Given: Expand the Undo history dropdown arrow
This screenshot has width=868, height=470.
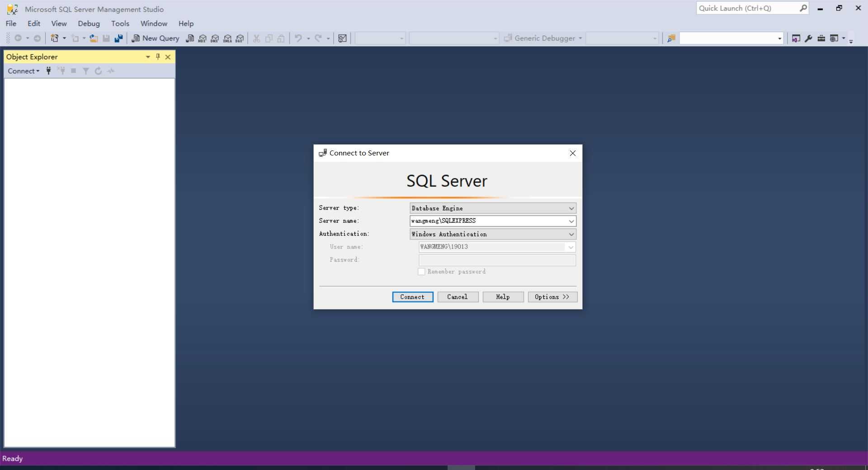Looking at the screenshot, I should pyautogui.click(x=308, y=38).
